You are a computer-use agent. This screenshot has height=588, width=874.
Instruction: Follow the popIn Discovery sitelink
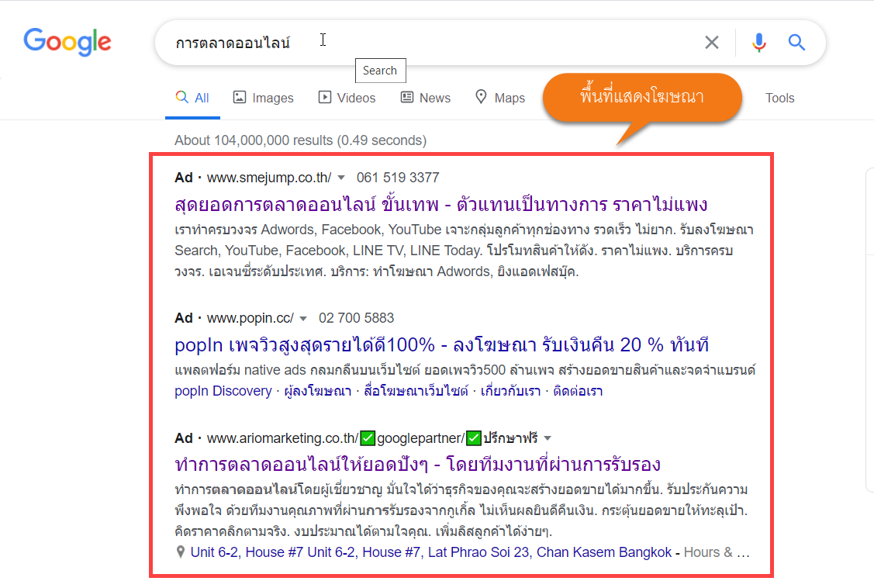coord(223,391)
